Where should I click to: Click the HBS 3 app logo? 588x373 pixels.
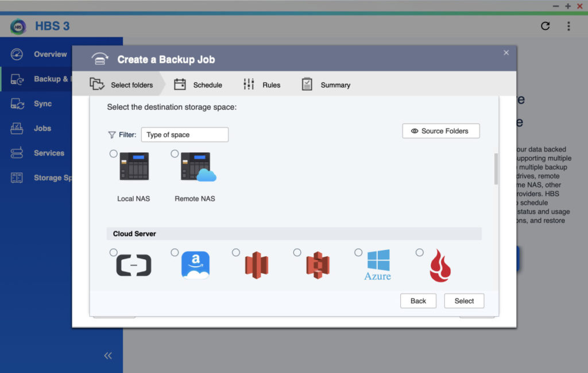click(x=18, y=26)
